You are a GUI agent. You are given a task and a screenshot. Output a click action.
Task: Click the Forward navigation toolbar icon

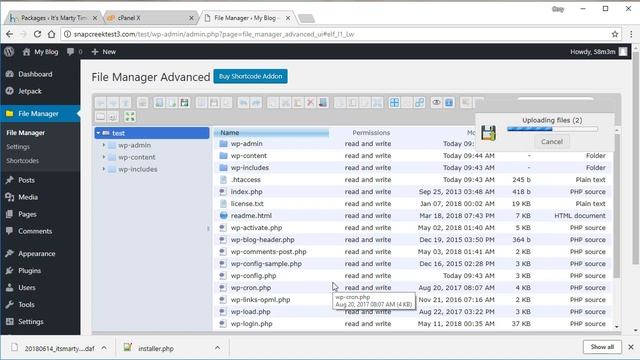[x=113, y=102]
